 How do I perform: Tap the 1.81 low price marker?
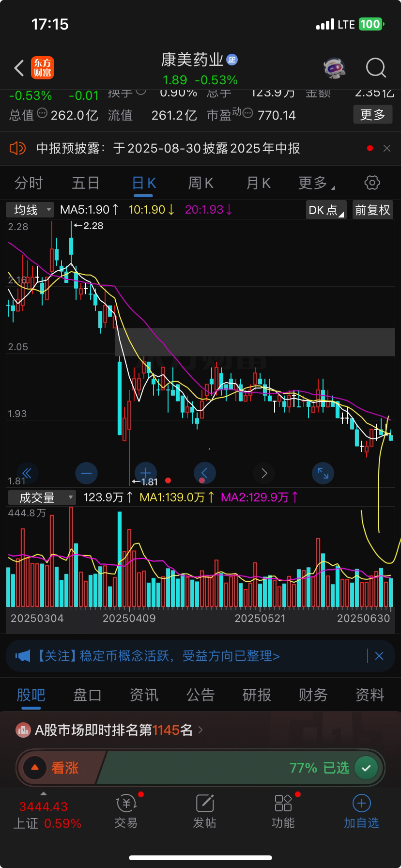click(x=145, y=482)
